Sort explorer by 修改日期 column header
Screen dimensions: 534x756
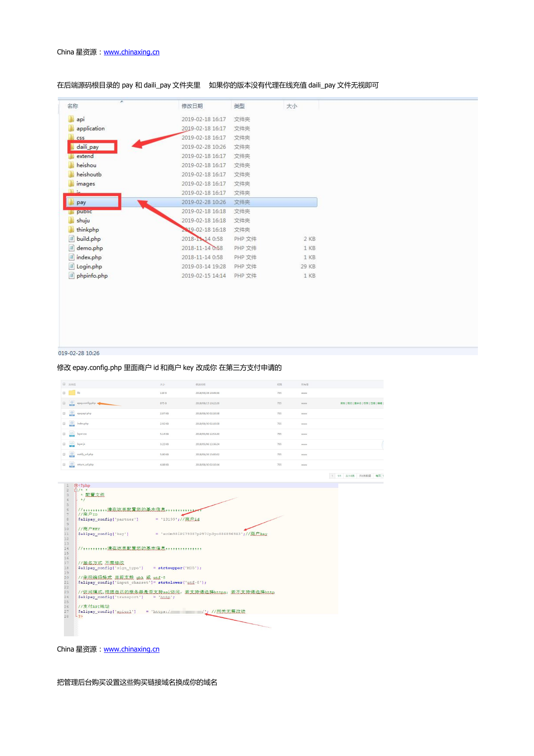(192, 106)
